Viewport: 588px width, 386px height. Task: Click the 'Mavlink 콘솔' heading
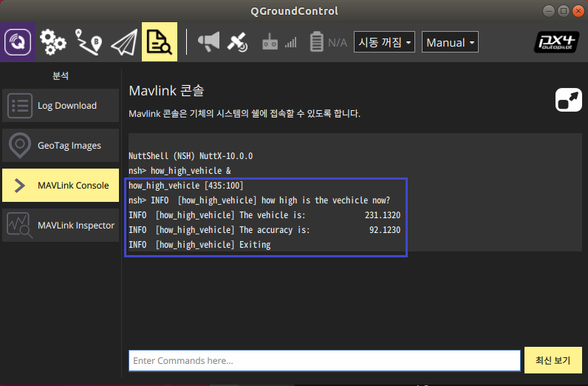166,90
